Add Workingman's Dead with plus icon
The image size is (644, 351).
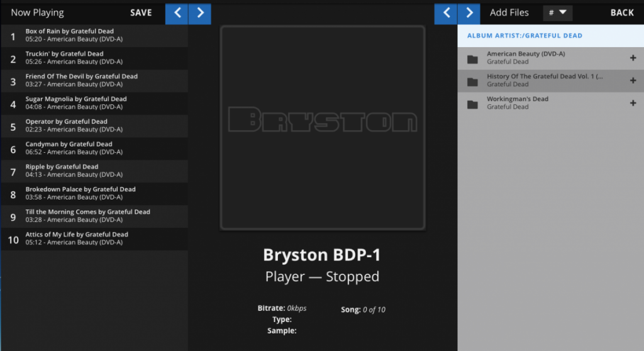click(633, 103)
